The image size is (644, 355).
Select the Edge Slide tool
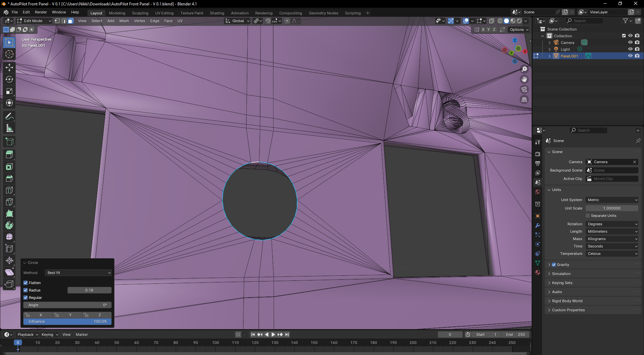9,249
